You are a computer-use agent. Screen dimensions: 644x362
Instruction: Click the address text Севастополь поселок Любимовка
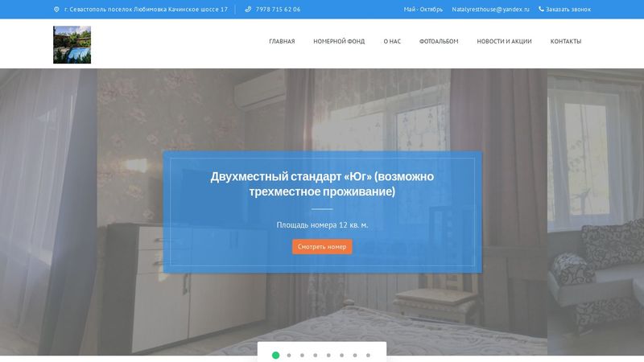click(118, 10)
